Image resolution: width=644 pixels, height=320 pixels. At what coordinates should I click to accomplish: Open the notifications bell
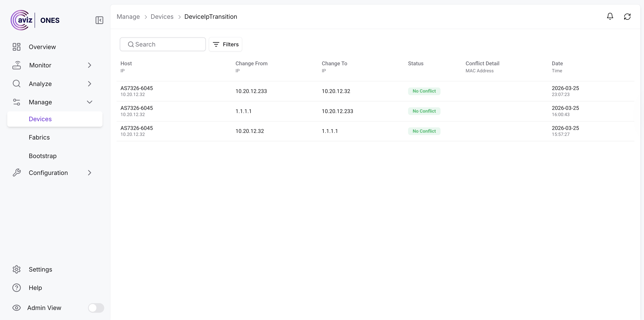point(610,16)
